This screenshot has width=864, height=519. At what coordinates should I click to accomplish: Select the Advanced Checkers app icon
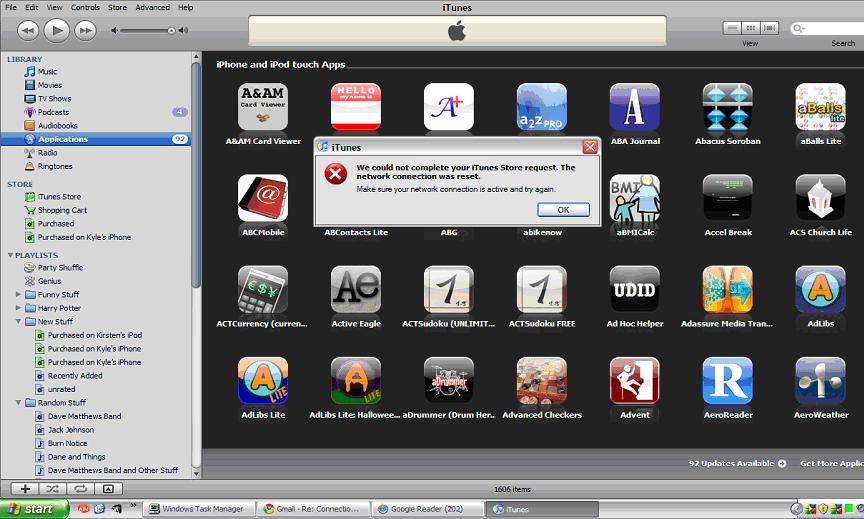542,381
